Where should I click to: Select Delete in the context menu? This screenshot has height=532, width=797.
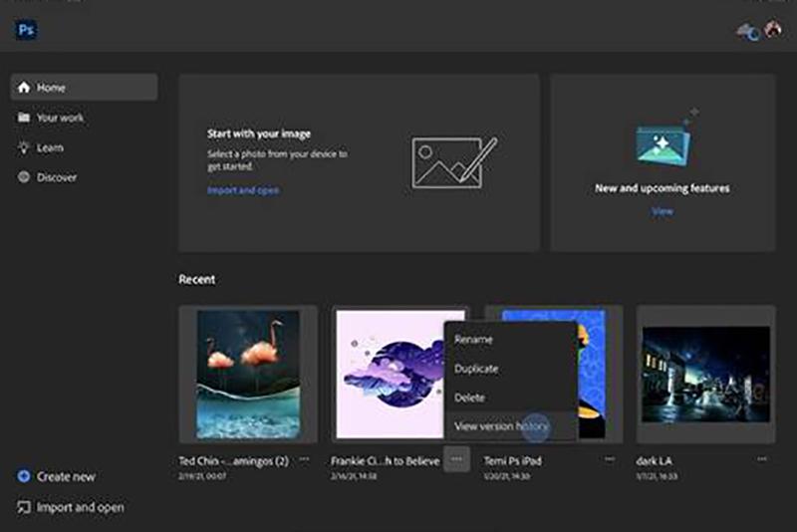pyautogui.click(x=469, y=398)
